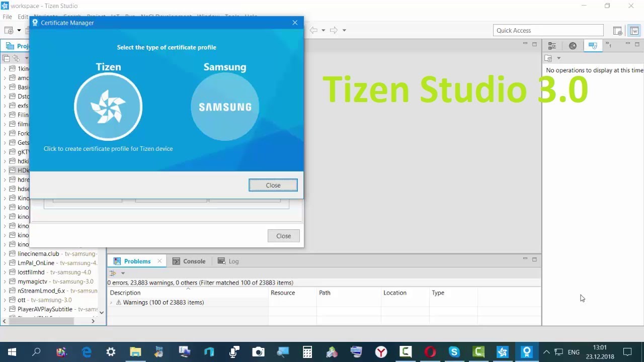Click Close in the Certificate Manager window behind

click(284, 236)
